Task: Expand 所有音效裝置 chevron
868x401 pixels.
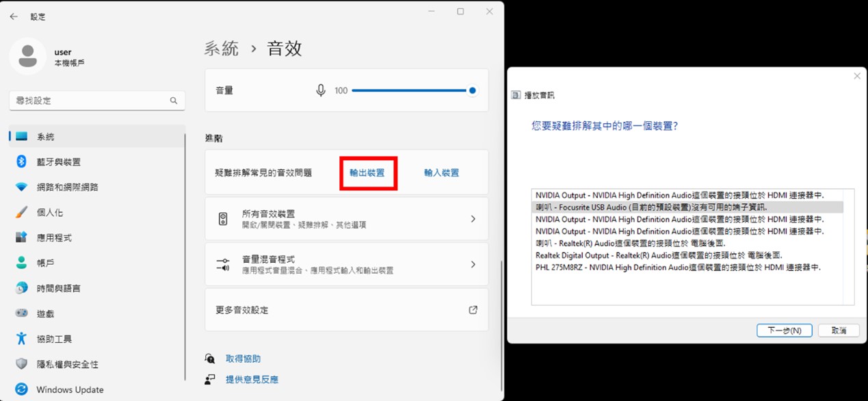Action: pyautogui.click(x=473, y=219)
